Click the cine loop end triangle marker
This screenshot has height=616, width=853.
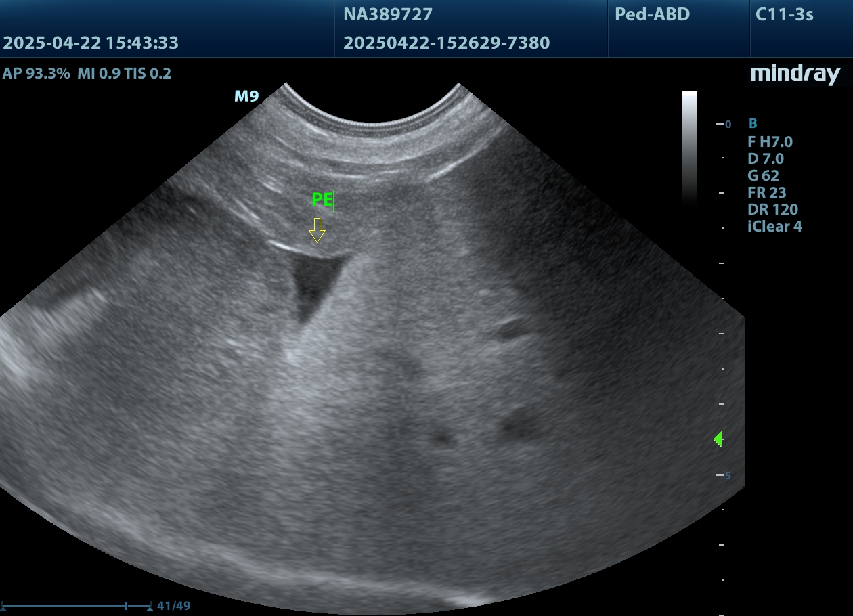pyautogui.click(x=149, y=607)
